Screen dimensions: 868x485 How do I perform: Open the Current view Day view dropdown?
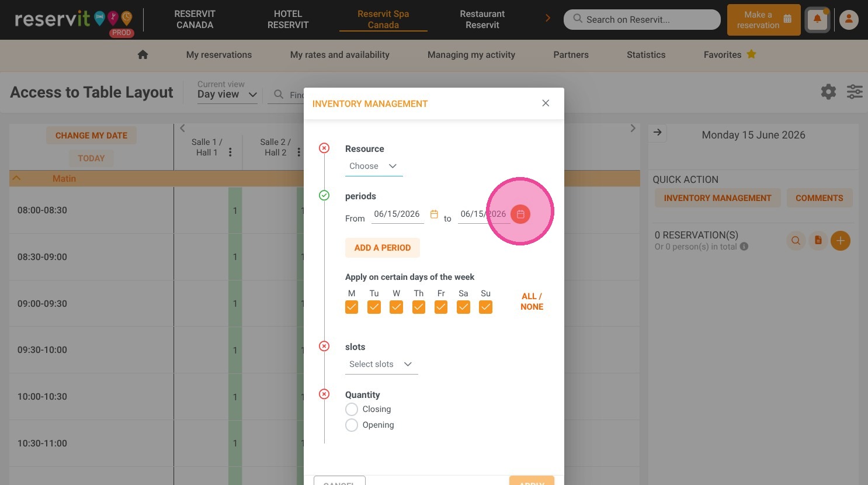click(227, 94)
